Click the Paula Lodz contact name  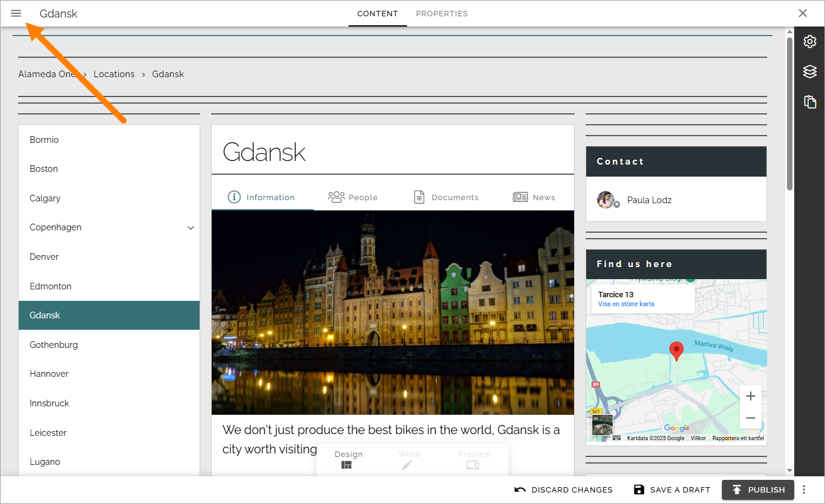(x=649, y=200)
